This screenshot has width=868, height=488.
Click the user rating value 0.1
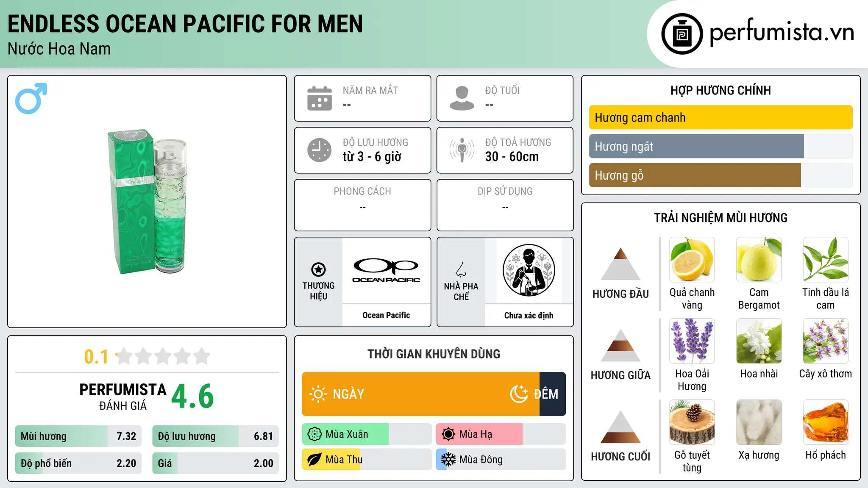pyautogui.click(x=96, y=357)
